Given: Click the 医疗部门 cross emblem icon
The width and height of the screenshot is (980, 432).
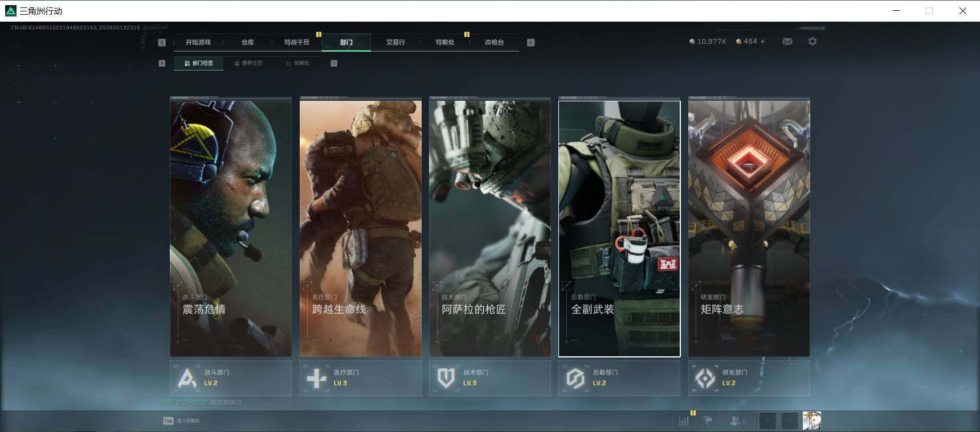Looking at the screenshot, I should pos(316,378).
